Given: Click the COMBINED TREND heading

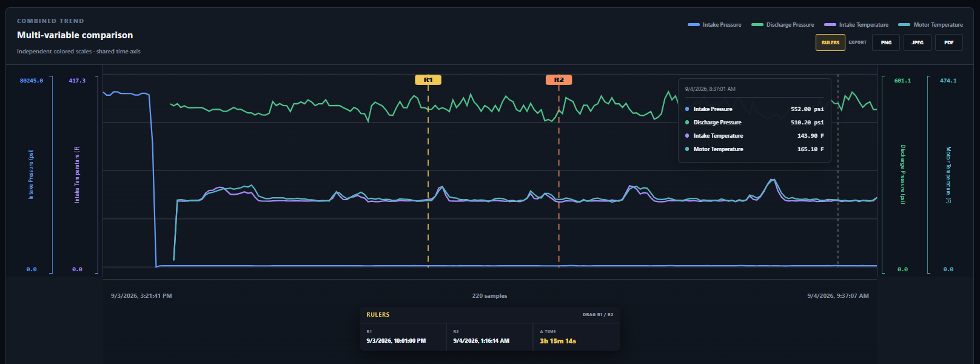Looking at the screenshot, I should point(50,21).
